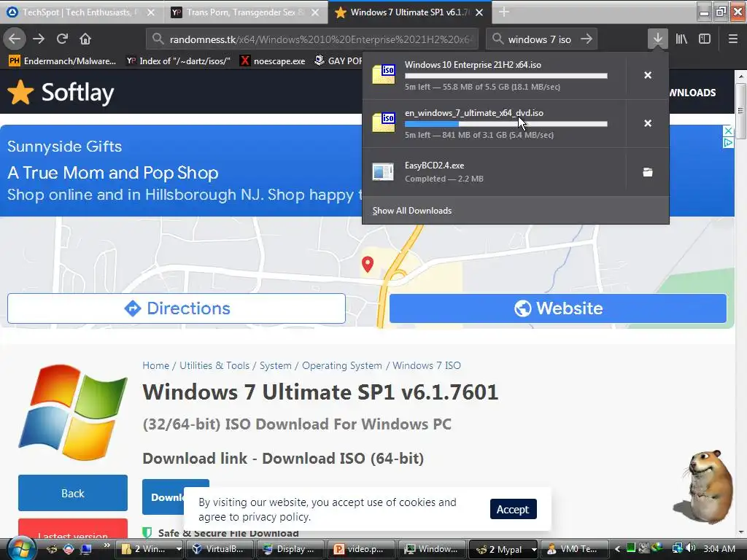
Task: Focus the search box containing windows 7 iso
Action: pyautogui.click(x=542, y=39)
